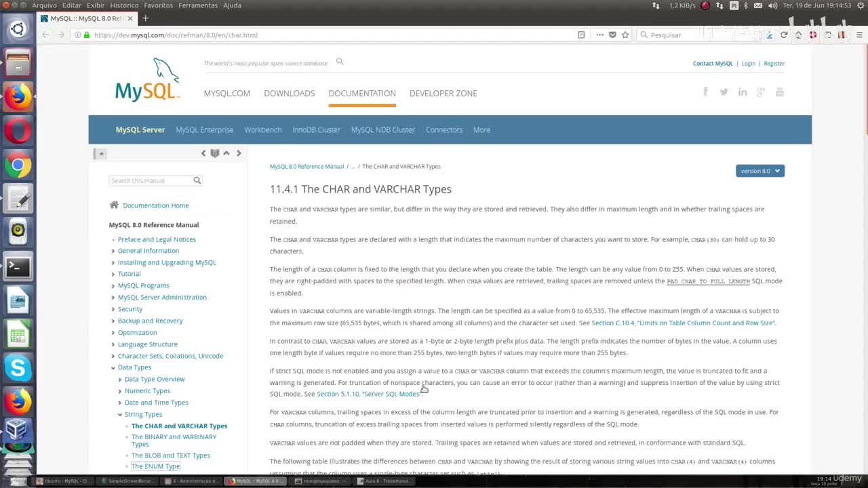
Task: Click the Contact MySQL link
Action: pyautogui.click(x=713, y=64)
